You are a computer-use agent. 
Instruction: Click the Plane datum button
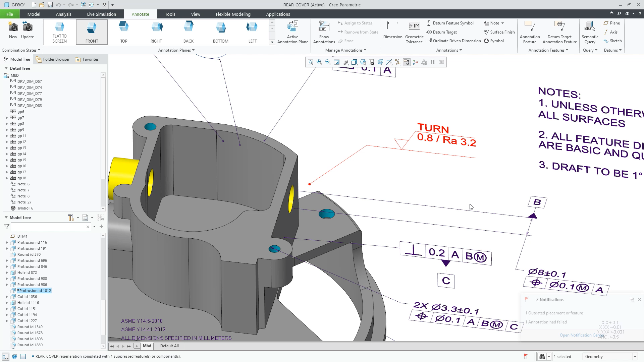[612, 23]
